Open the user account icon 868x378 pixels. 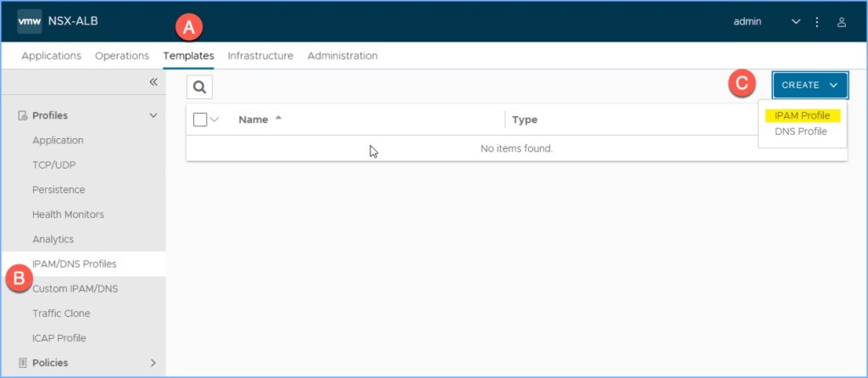842,22
